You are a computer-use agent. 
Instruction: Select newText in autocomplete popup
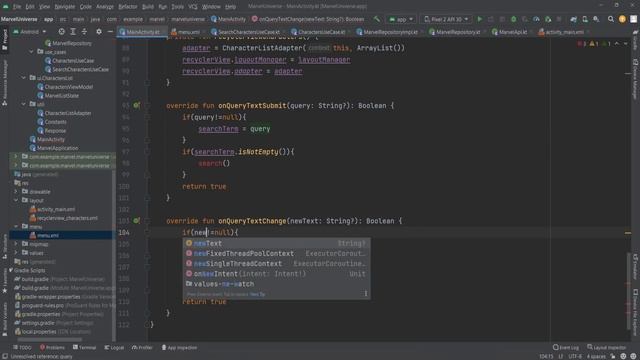(276, 243)
